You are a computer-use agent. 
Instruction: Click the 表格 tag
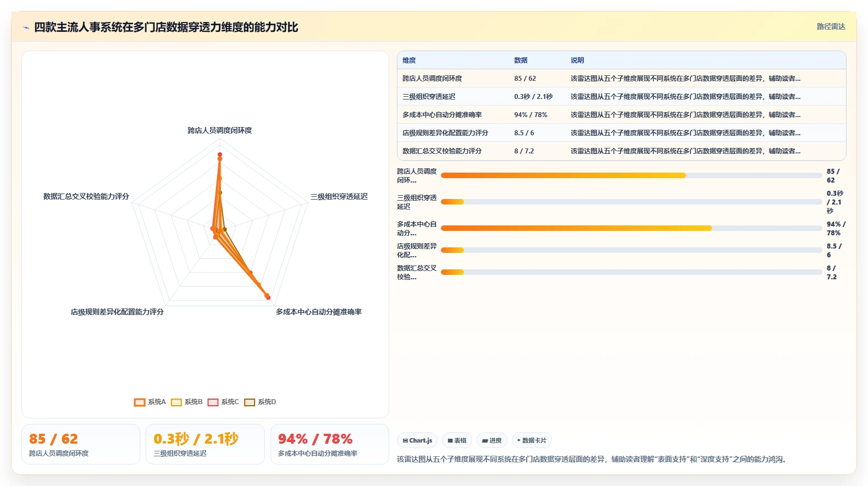pos(457,440)
